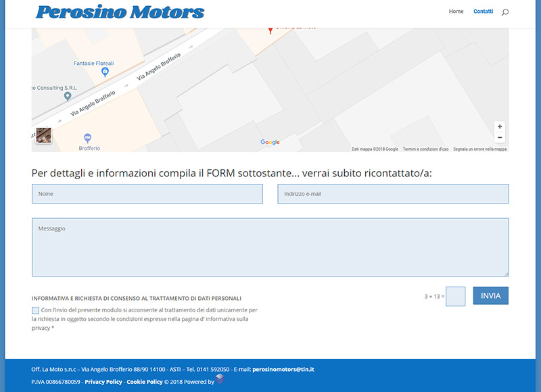
Task: Select the Consulting S.R.L map marker
Action: coord(68,97)
